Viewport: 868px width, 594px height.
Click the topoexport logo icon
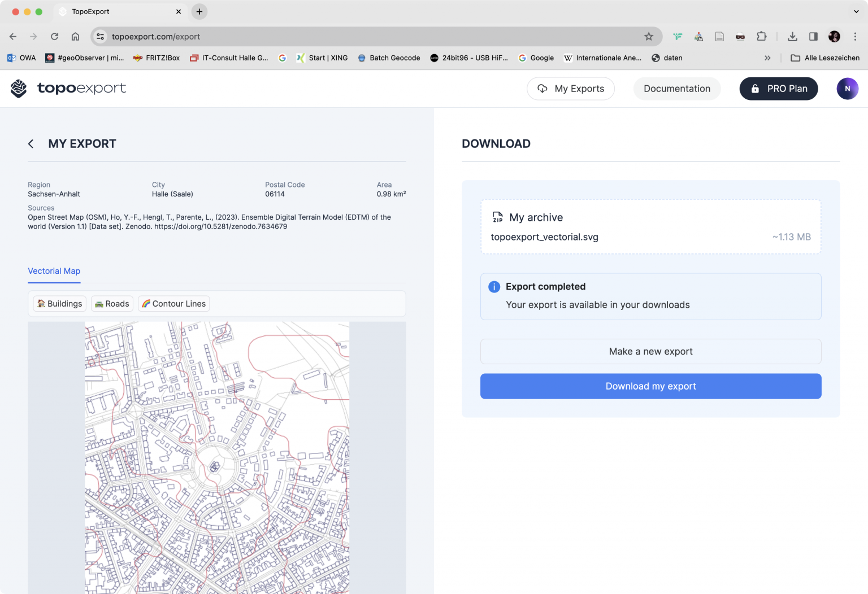point(18,89)
